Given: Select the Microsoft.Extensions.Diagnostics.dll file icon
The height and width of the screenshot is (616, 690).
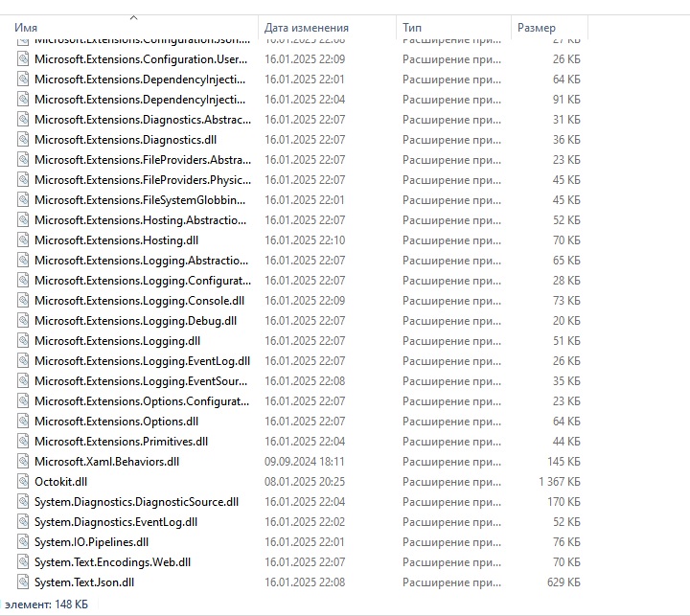Looking at the screenshot, I should point(23,140).
